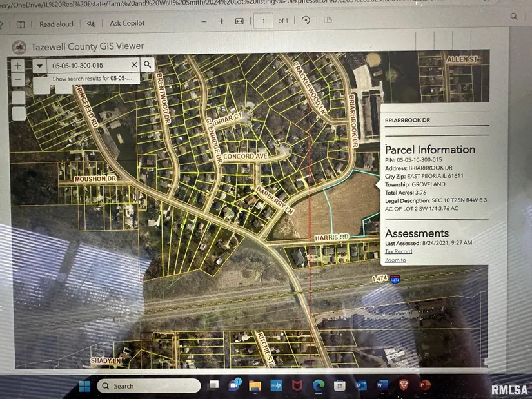Open the search source dropdown arrow
This screenshot has height=399, width=532.
(39, 65)
